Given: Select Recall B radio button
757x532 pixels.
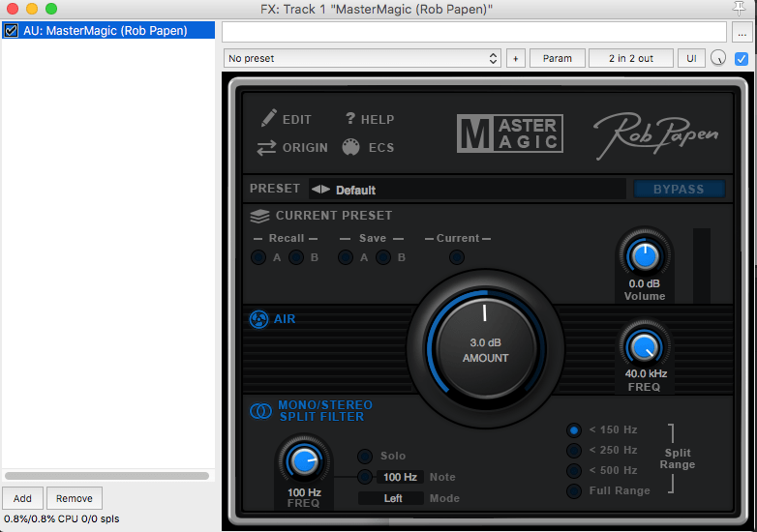Looking at the screenshot, I should pyautogui.click(x=296, y=257).
